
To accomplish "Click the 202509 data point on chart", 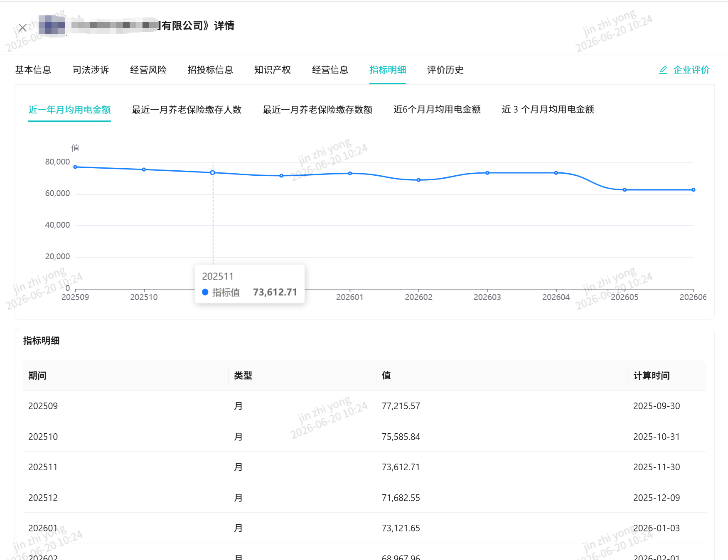I will click(75, 167).
